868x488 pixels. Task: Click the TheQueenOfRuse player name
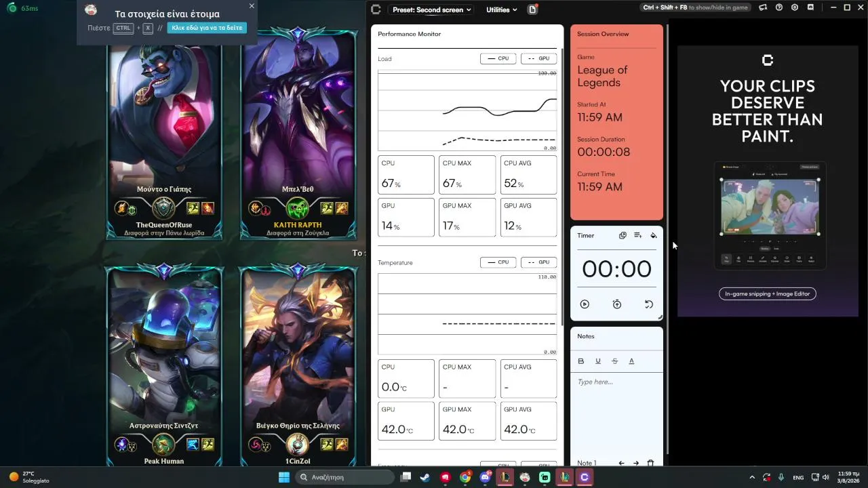coord(164,224)
